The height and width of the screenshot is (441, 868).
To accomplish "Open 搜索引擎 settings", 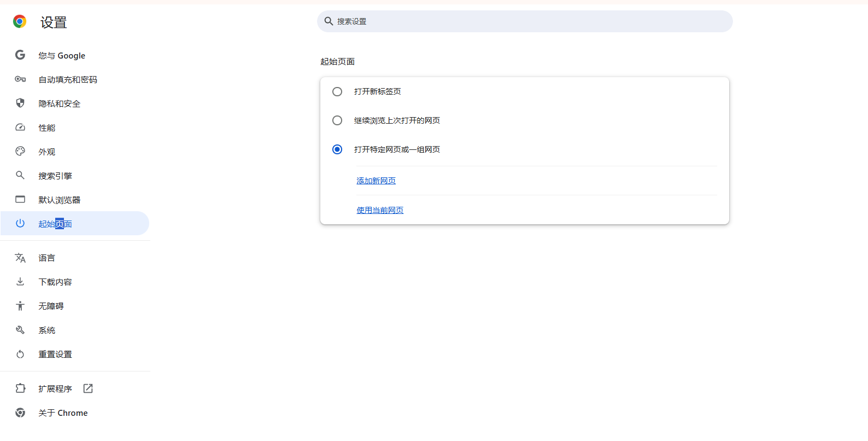I will [75, 176].
